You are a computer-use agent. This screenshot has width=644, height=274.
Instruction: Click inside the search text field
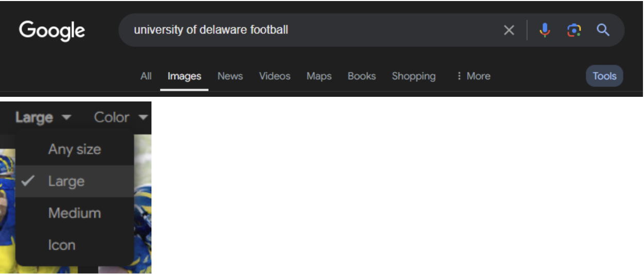pyautogui.click(x=309, y=30)
